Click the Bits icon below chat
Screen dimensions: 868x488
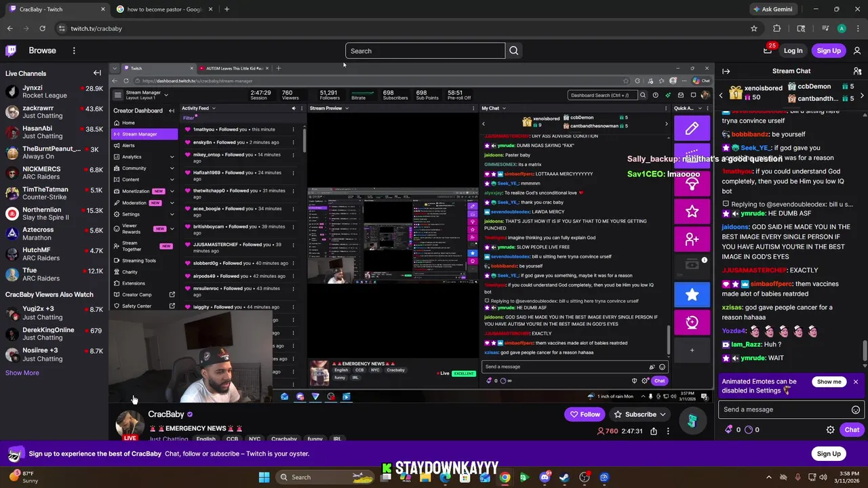[729, 430]
